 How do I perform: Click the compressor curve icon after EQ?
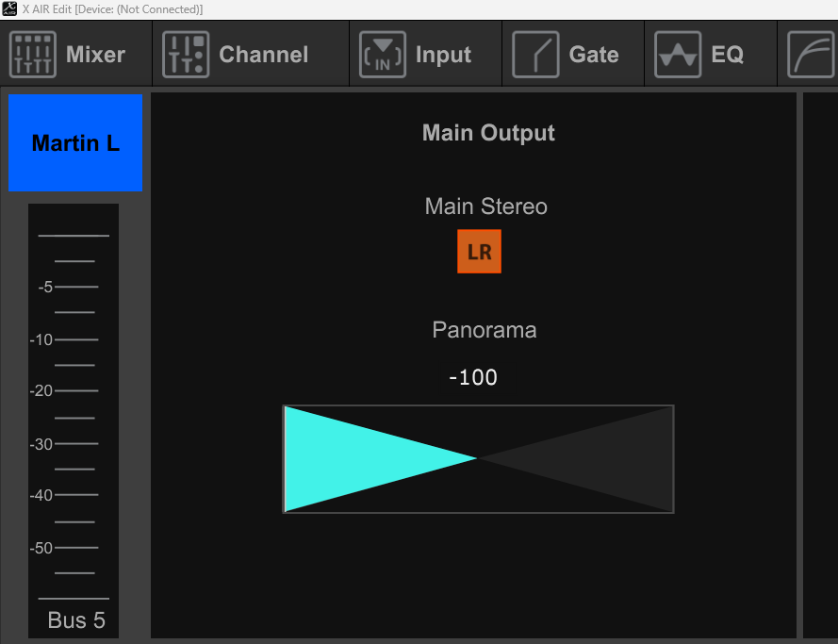tap(811, 55)
